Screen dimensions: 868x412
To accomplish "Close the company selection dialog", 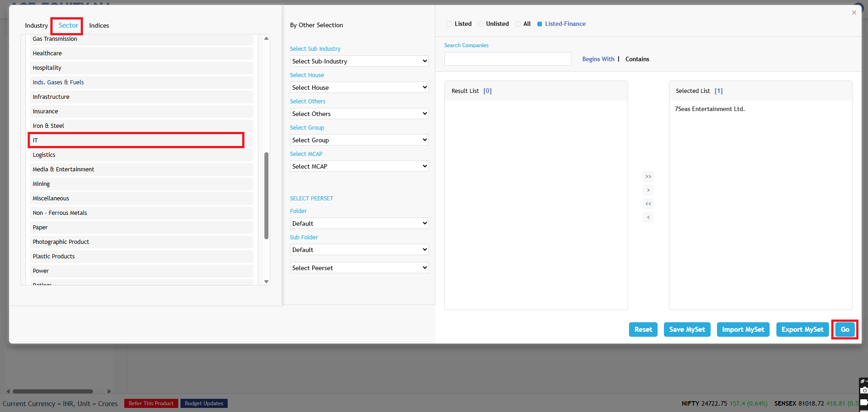I will 854,13.
